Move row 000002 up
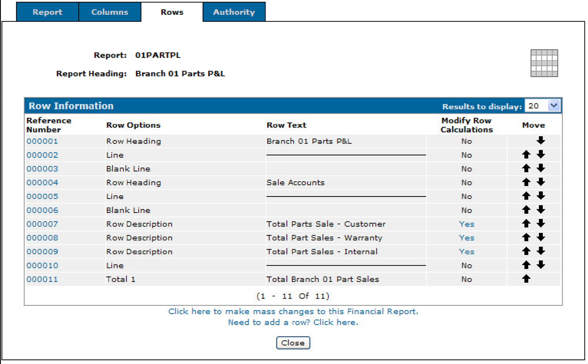This screenshot has width=588, height=364. 526,154
